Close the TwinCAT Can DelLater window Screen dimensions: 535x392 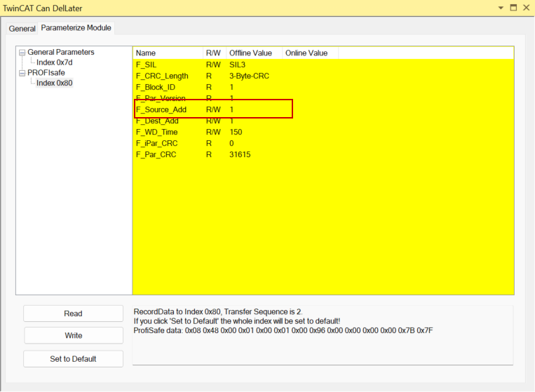526,8
